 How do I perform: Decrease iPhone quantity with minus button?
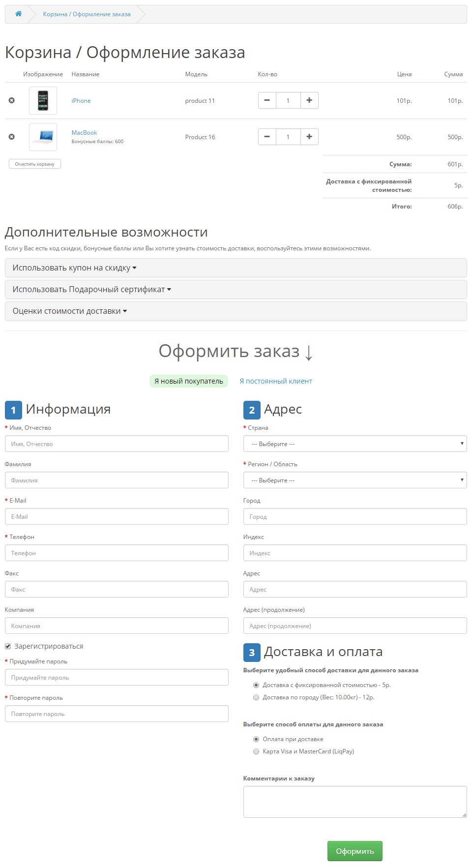click(x=267, y=100)
